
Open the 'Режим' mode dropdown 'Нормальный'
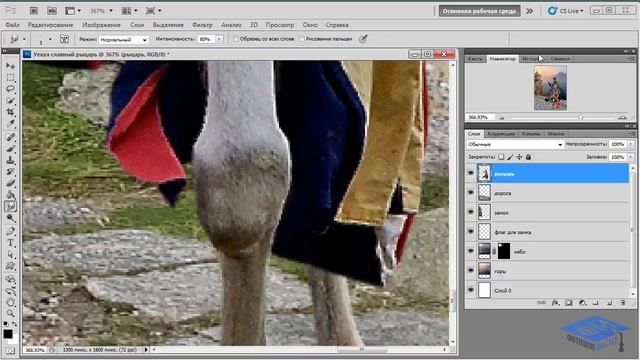tap(123, 40)
